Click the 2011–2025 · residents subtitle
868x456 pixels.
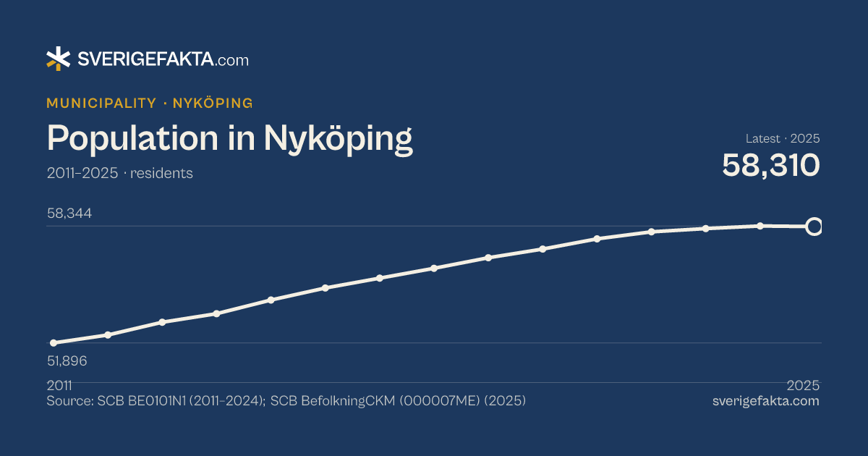point(119,174)
